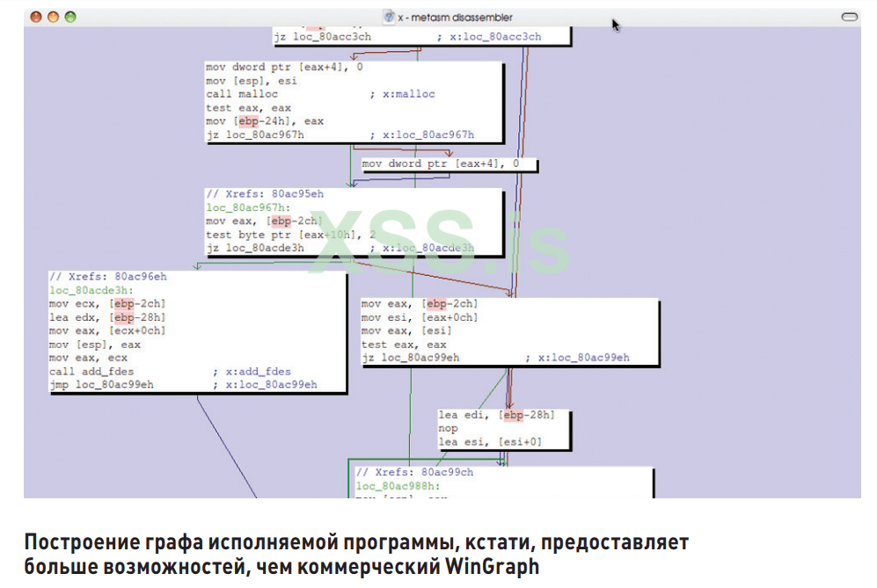Click the 'loc_80acde3h:' label

(91, 291)
